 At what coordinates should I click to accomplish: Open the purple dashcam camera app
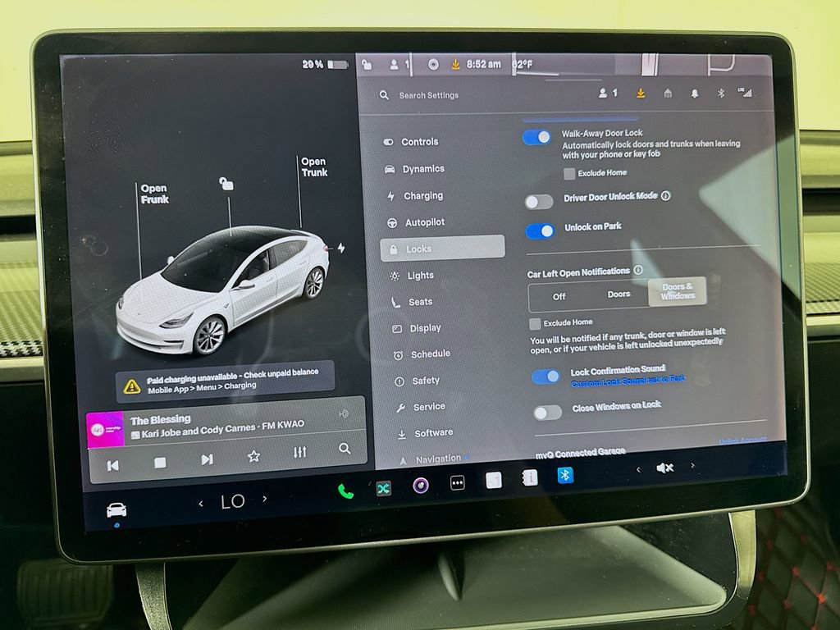421,486
